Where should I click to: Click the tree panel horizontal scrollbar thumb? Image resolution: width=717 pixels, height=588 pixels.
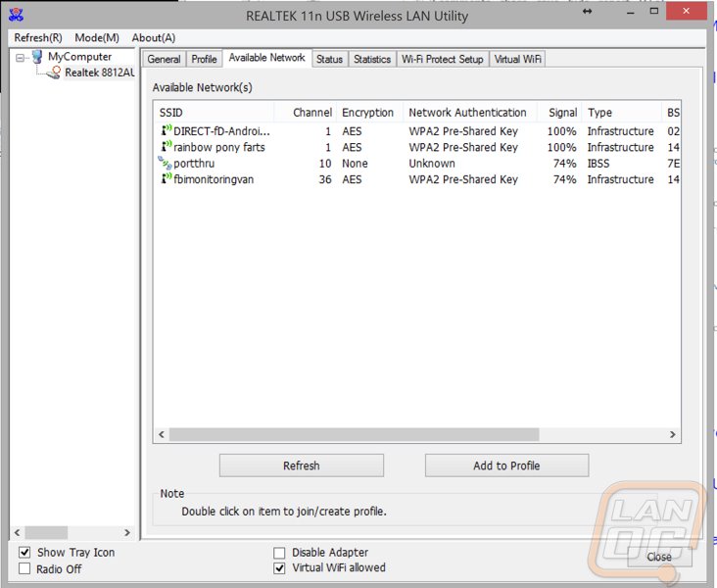(46, 533)
